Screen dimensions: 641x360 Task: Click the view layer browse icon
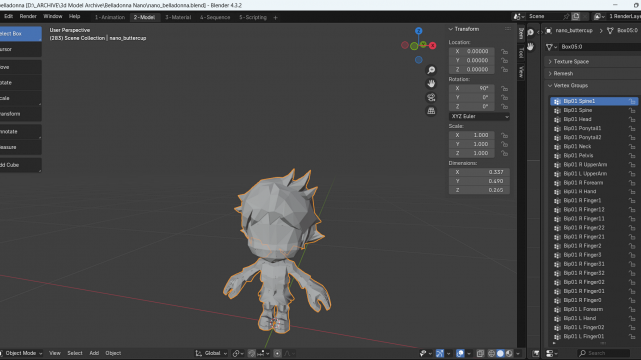599,16
